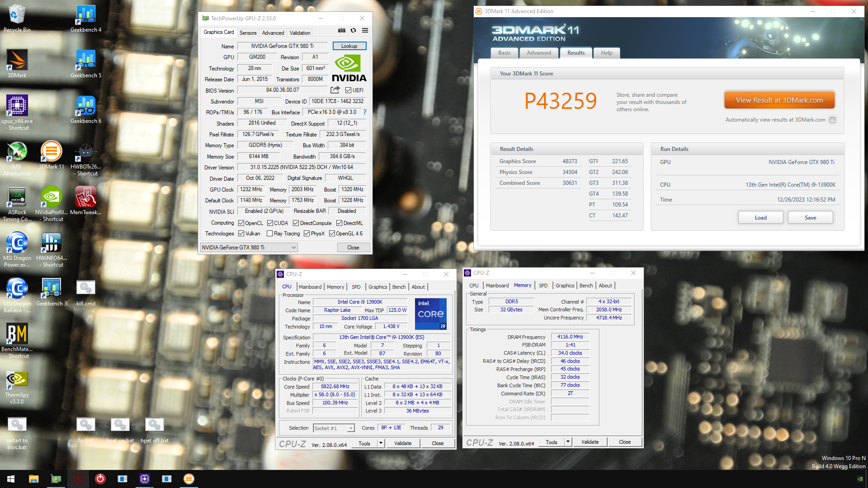The image size is (868, 488).
Task: Launch the MemTweakIt desktop icon
Action: pos(86,201)
